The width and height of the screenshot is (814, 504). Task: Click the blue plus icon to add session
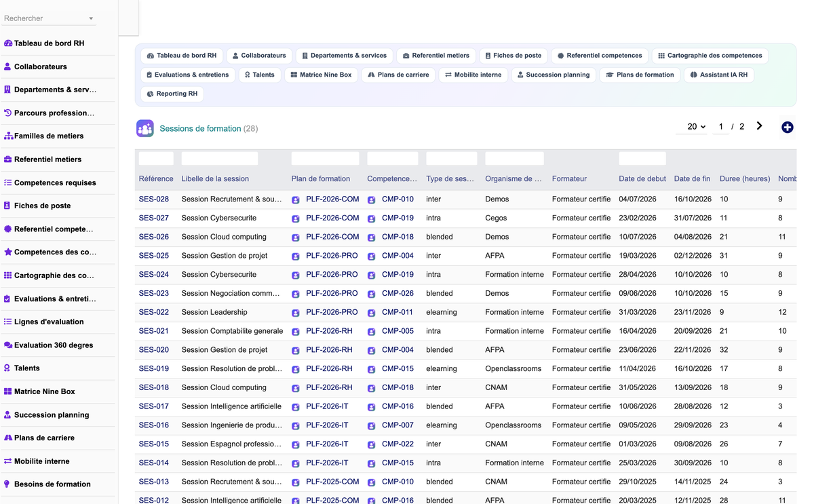tap(787, 127)
